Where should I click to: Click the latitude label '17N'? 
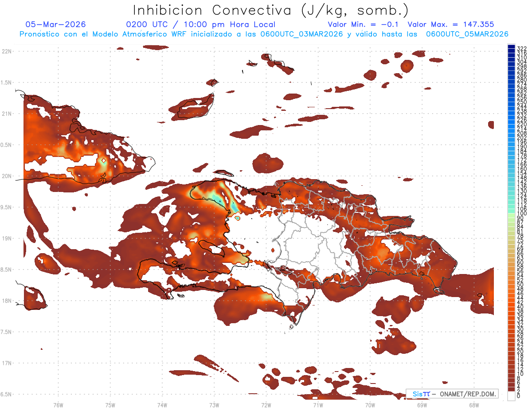(6, 363)
